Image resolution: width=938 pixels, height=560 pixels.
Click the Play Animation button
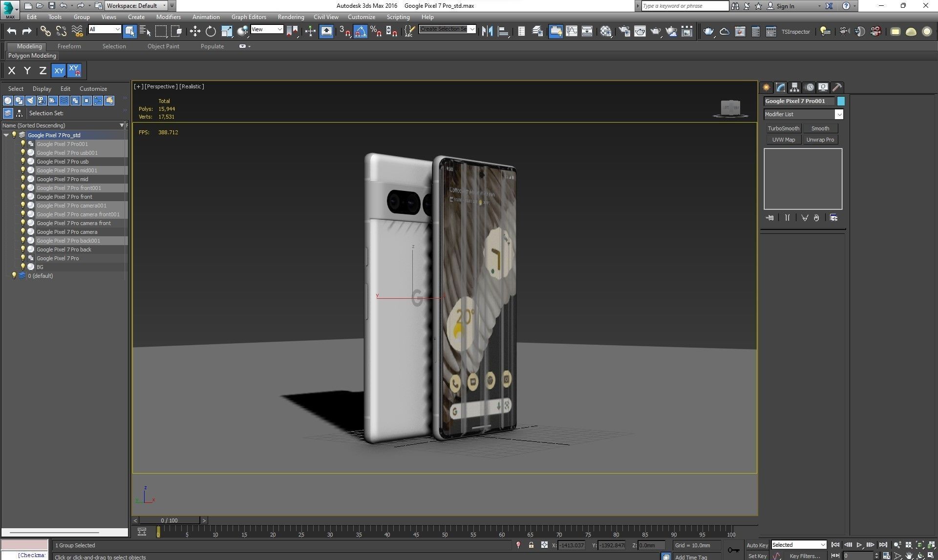[x=859, y=545]
